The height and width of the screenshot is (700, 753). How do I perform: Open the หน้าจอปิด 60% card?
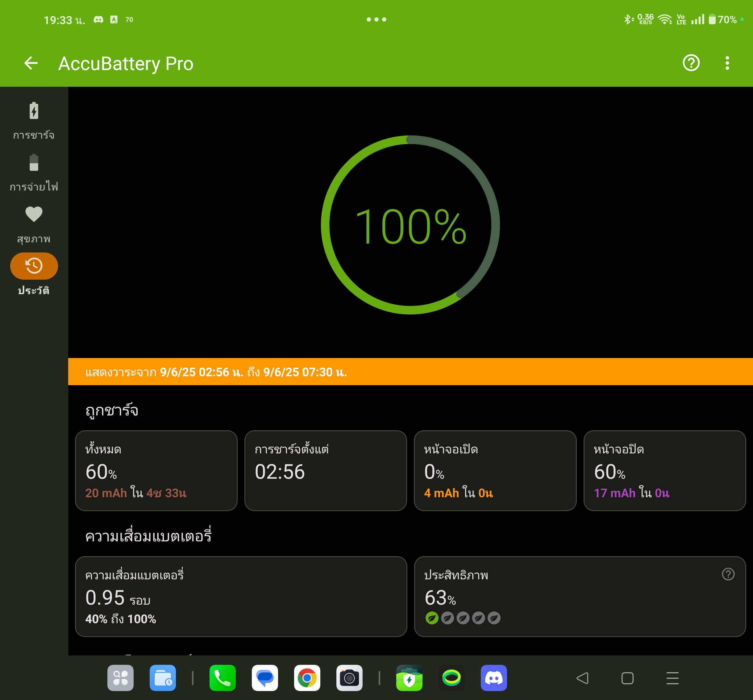pyautogui.click(x=665, y=470)
